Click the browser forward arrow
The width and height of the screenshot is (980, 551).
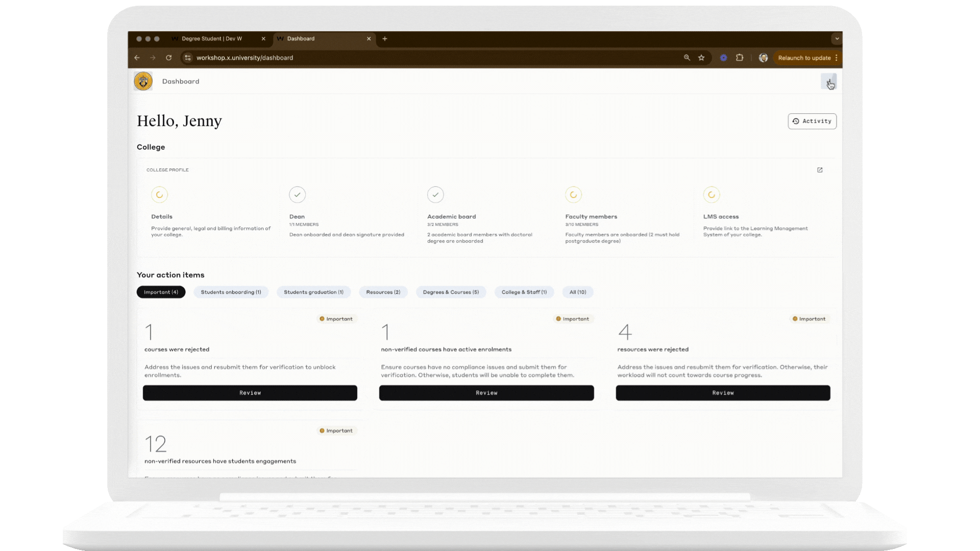coord(153,58)
